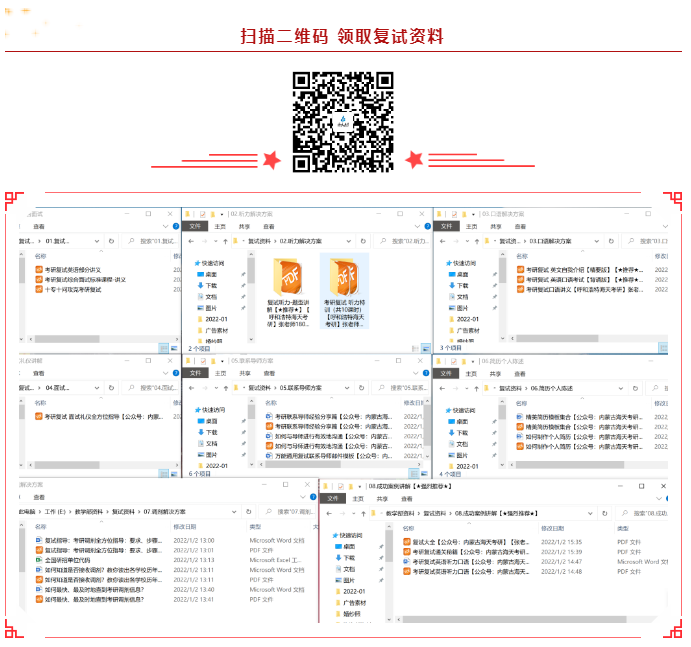Open the address bar dropdown in the 05.联系导师方案 window
The height and width of the screenshot is (647, 691).
[x=347, y=388]
